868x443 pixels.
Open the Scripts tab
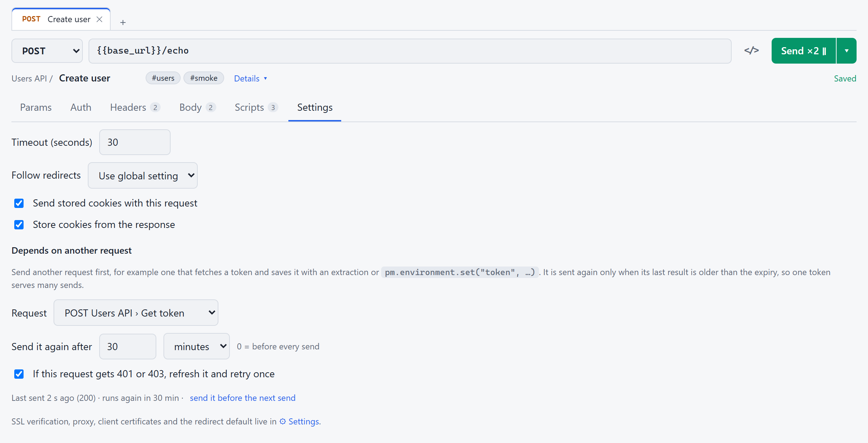point(256,108)
